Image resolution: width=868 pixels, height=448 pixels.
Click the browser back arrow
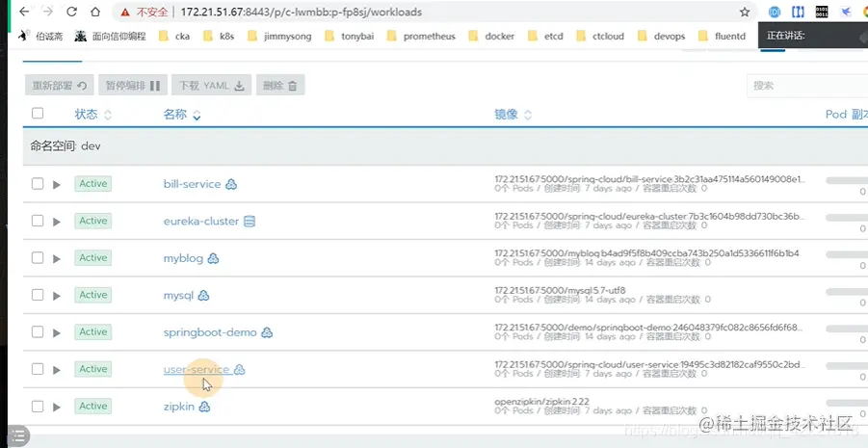point(24,12)
